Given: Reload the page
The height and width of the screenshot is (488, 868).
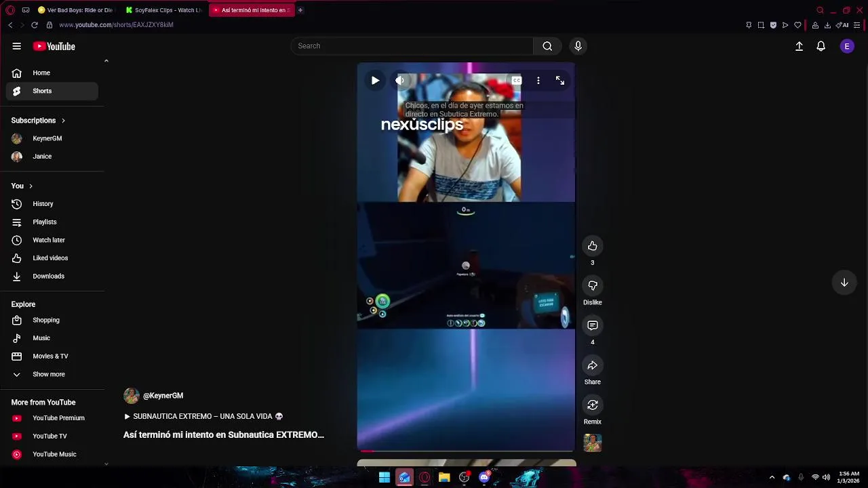Looking at the screenshot, I should pyautogui.click(x=34, y=25).
